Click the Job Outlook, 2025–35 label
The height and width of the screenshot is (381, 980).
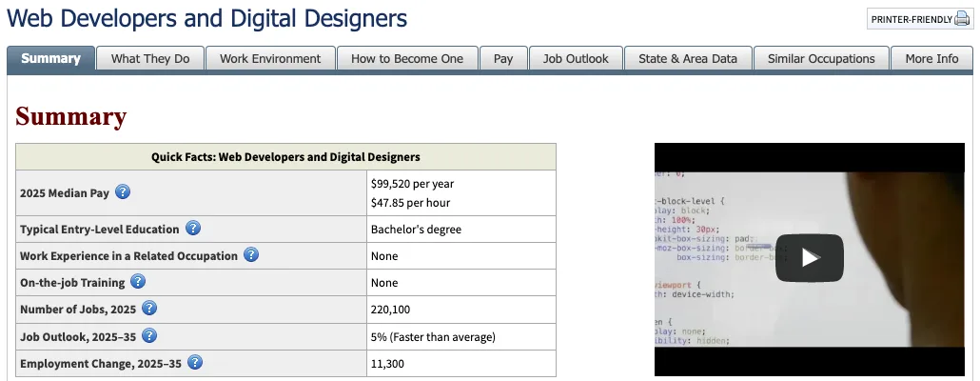pyautogui.click(x=78, y=337)
